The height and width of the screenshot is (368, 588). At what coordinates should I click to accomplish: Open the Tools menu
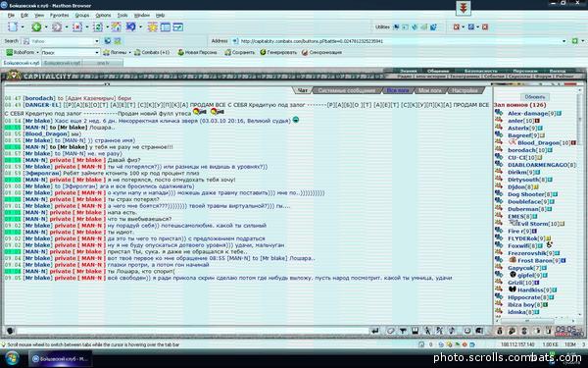click(x=122, y=15)
